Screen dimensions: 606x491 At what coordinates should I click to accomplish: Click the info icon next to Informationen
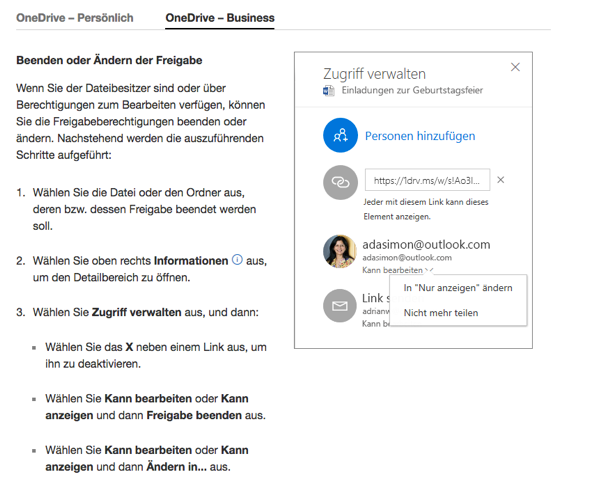(x=237, y=260)
